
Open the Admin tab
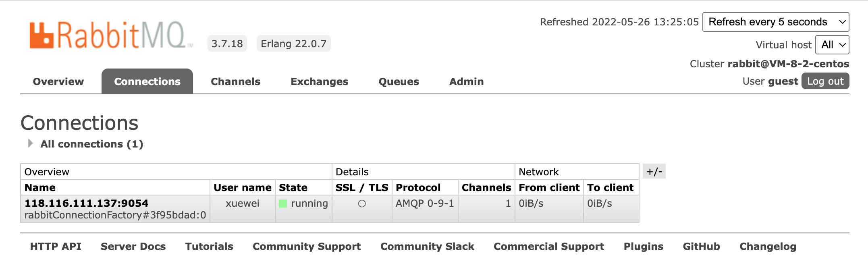click(466, 81)
